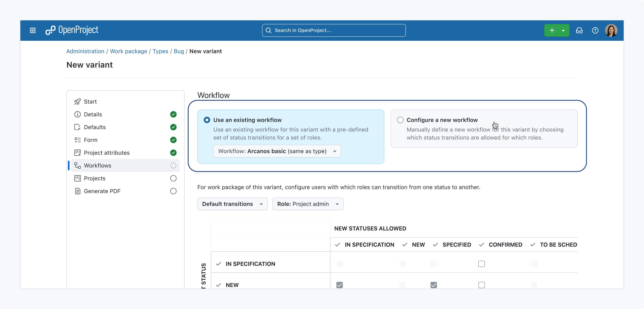Viewport: 644px width, 309px height.
Task: Open Project attributes step
Action: 125,153
